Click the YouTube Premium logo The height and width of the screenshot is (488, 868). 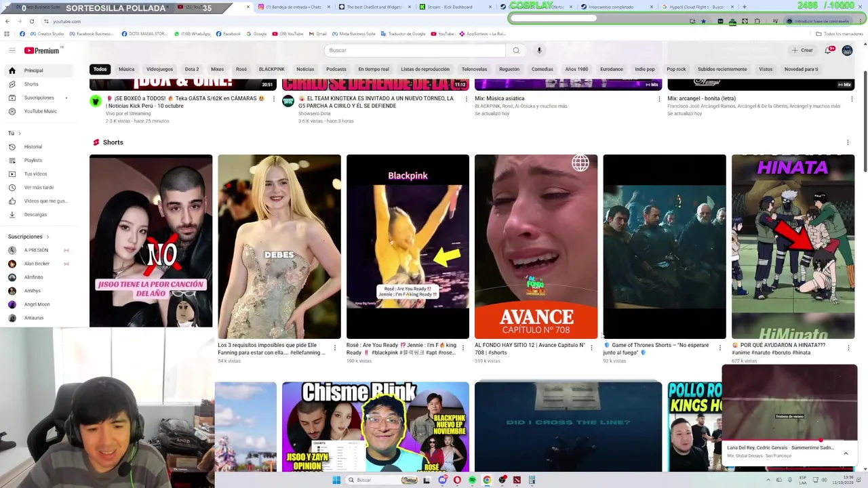point(43,50)
